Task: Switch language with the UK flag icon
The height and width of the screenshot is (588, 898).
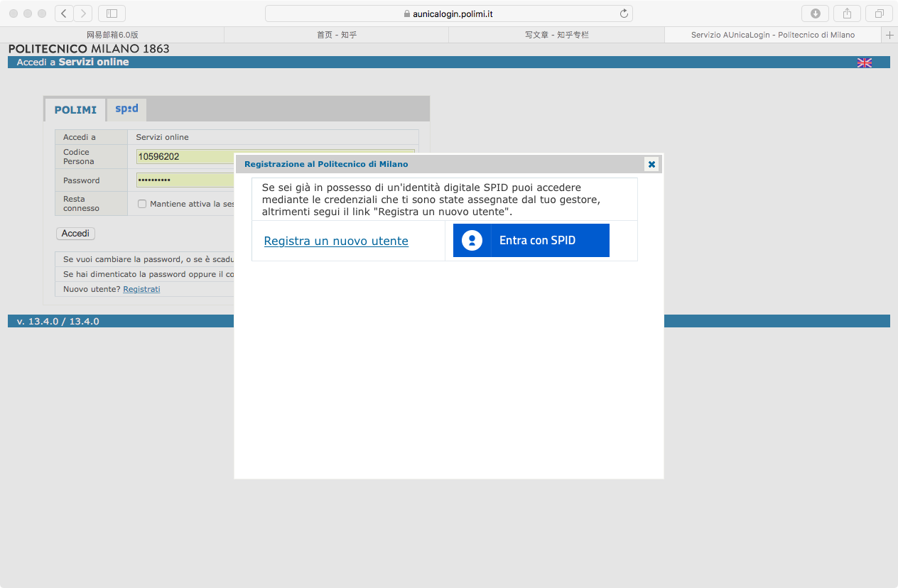Action: (865, 62)
